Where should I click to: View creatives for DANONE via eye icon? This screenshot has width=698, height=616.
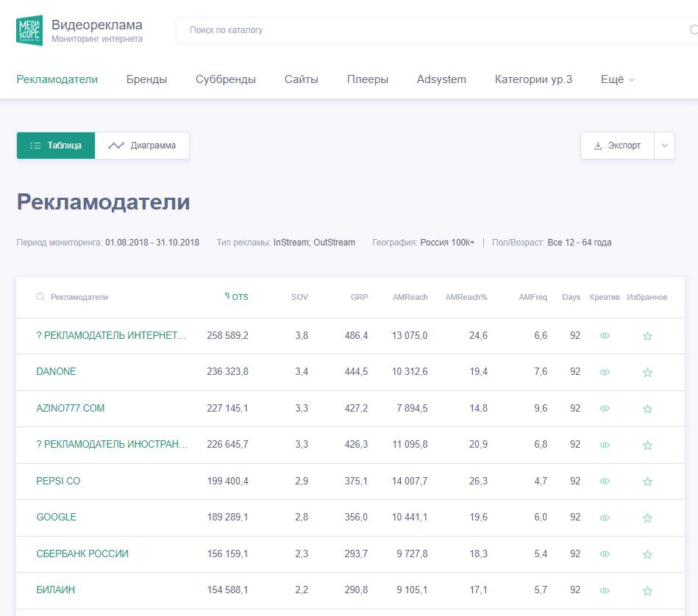[605, 373]
